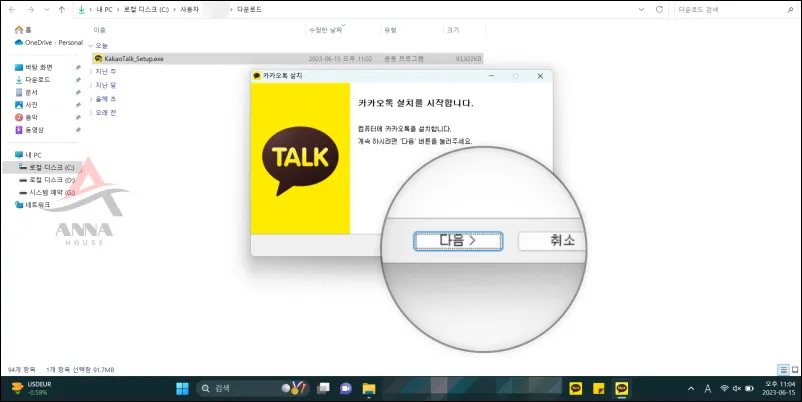Open the 사진 quick access folder

[27, 105]
